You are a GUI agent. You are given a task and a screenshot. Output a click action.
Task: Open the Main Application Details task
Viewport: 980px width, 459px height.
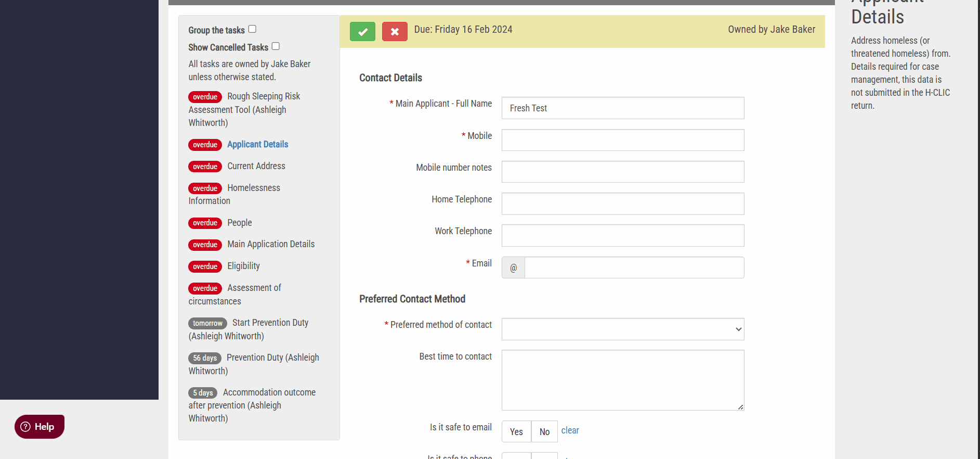coord(271,244)
